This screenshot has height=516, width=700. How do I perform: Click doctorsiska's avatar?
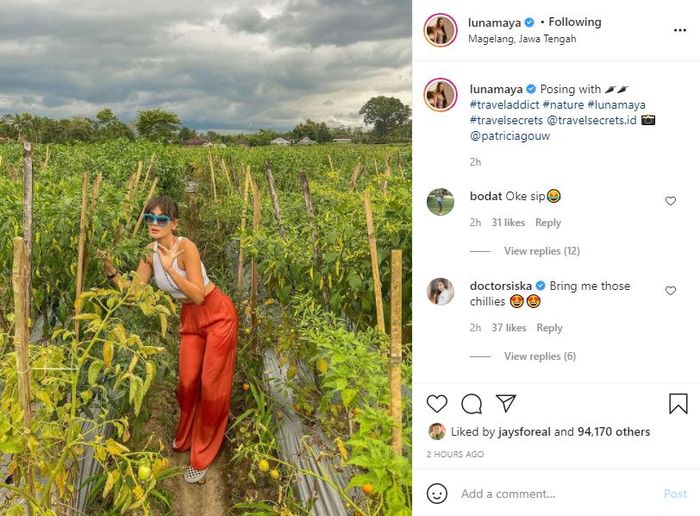(x=440, y=292)
